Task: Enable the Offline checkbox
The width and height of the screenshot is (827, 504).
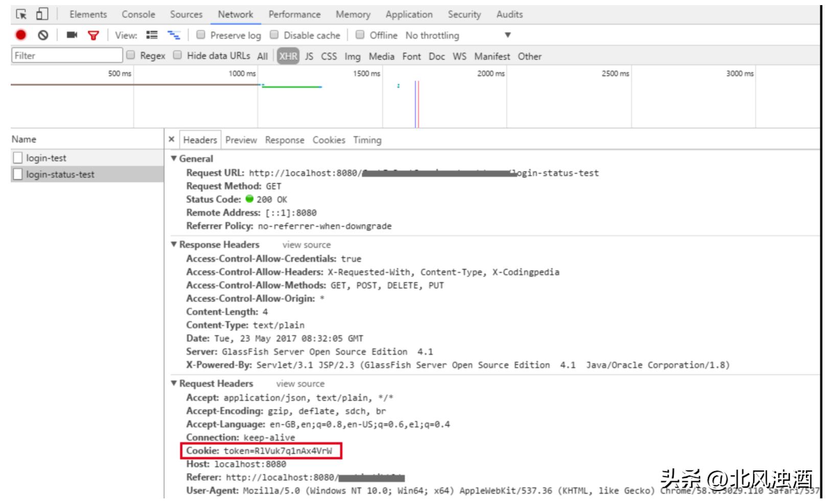Action: tap(360, 35)
